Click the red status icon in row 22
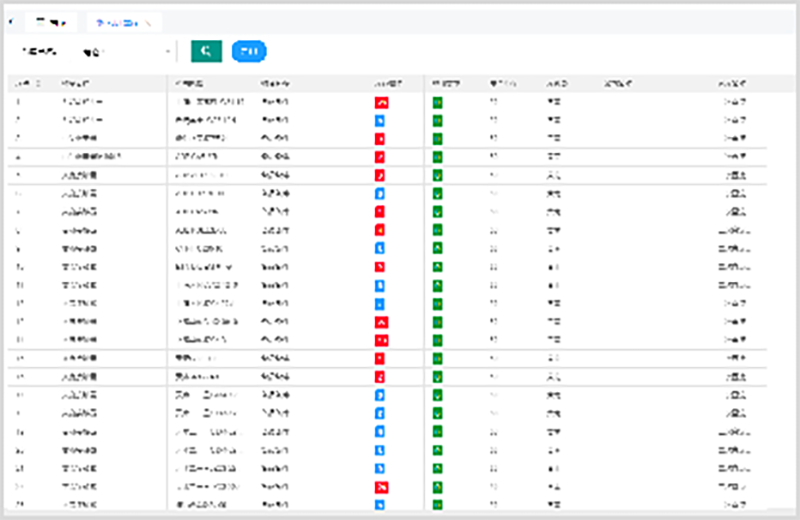Screen dimensions: 800x520 [x=381, y=487]
